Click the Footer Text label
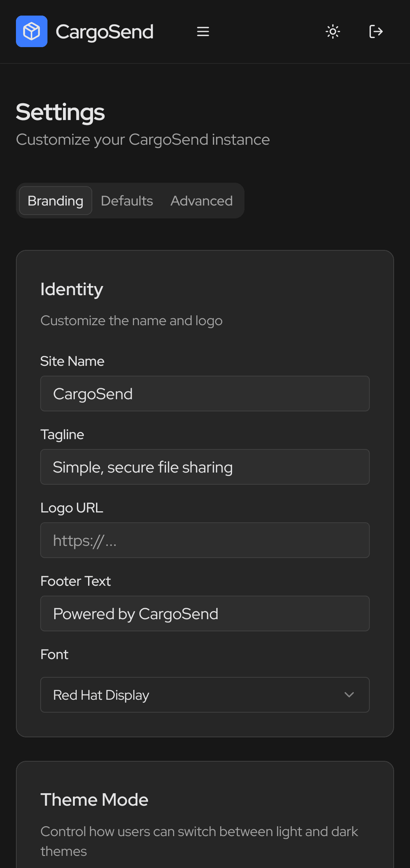Viewport: 410px width, 868px height. click(x=76, y=581)
